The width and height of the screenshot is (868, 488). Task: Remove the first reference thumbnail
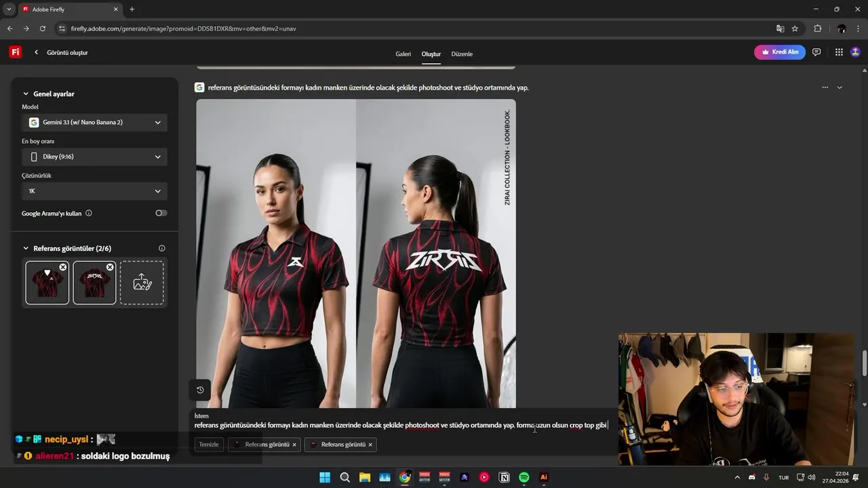tap(63, 267)
